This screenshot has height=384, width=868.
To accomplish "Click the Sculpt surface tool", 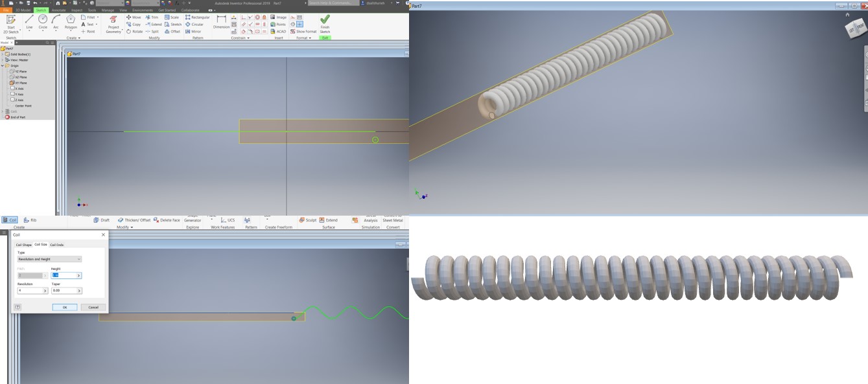I will [x=308, y=220].
